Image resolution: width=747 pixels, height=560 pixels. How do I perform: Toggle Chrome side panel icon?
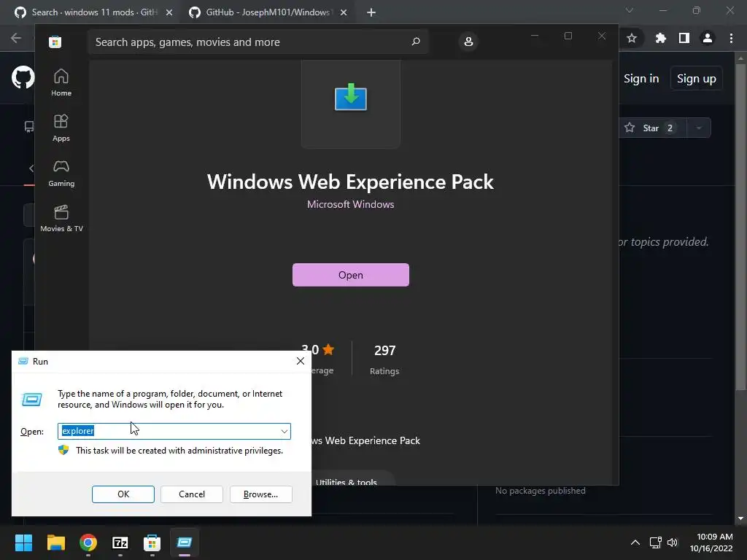point(684,38)
